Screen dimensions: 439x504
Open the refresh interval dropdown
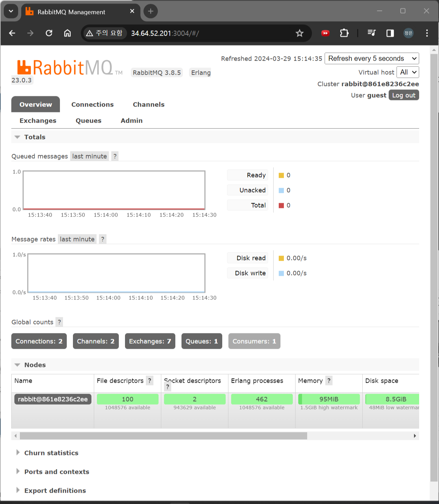click(372, 59)
